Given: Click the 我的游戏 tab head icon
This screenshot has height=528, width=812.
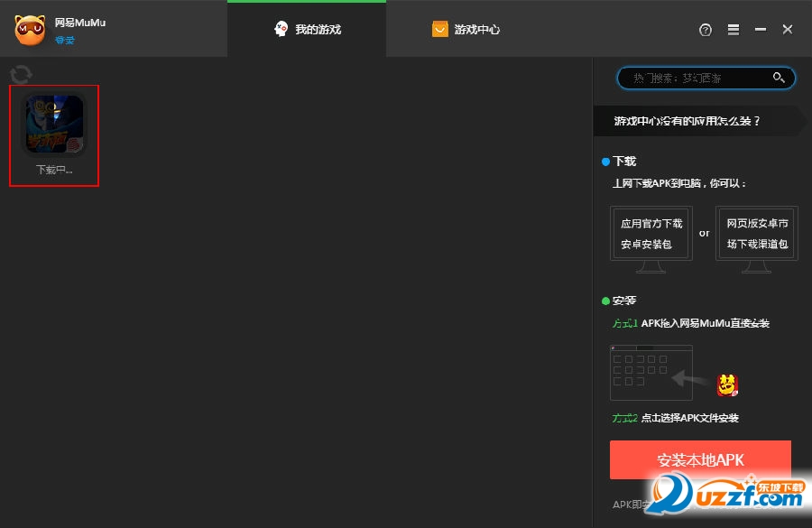Looking at the screenshot, I should 281,29.
